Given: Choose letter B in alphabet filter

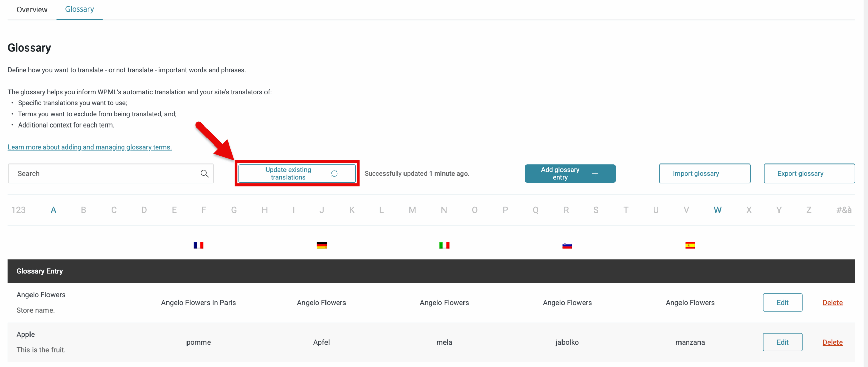Looking at the screenshot, I should click(x=83, y=210).
